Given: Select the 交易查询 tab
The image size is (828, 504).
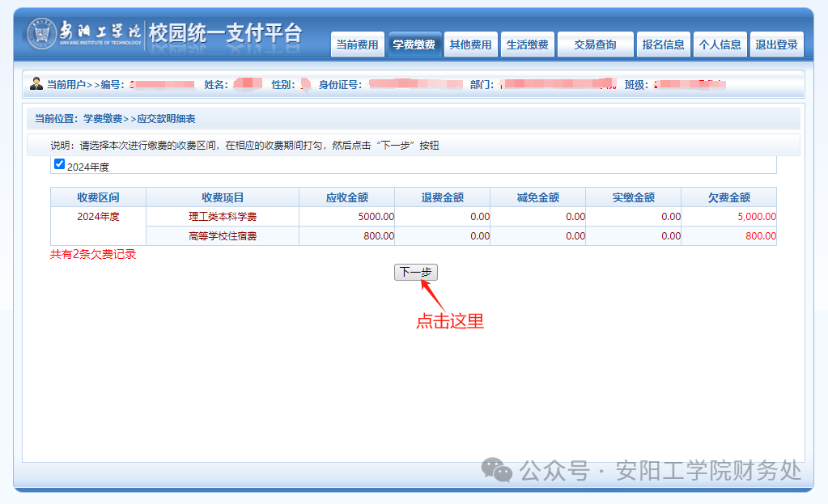Looking at the screenshot, I should click(x=595, y=45).
